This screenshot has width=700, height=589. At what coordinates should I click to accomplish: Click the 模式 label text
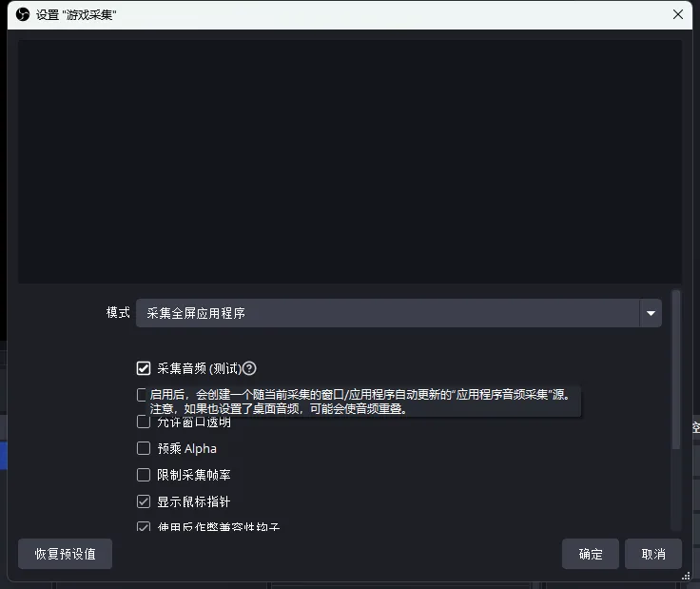pyautogui.click(x=118, y=313)
